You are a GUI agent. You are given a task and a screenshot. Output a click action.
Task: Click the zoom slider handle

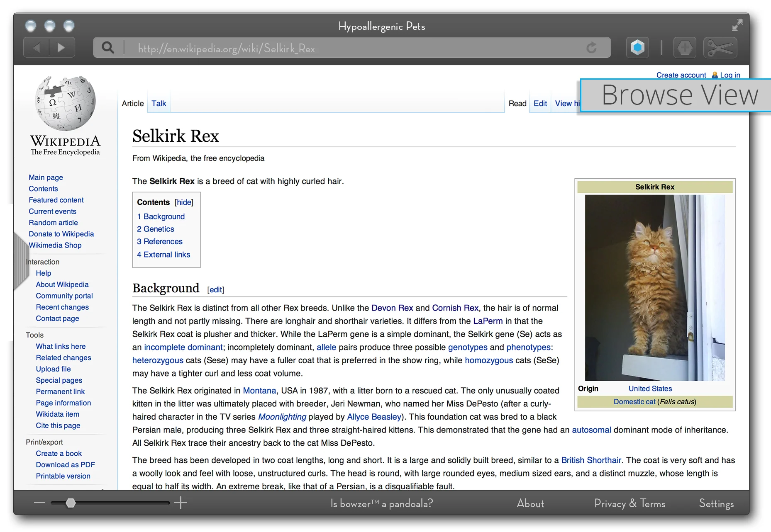point(71,503)
